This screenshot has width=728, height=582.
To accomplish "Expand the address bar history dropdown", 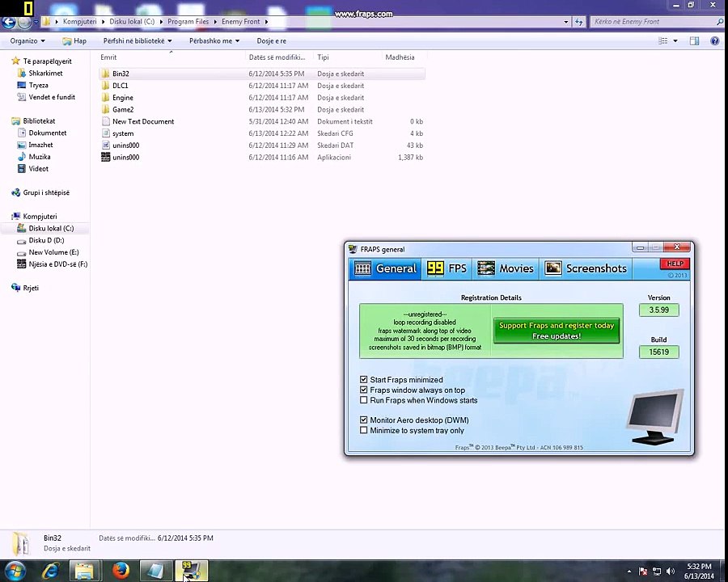I will point(565,22).
